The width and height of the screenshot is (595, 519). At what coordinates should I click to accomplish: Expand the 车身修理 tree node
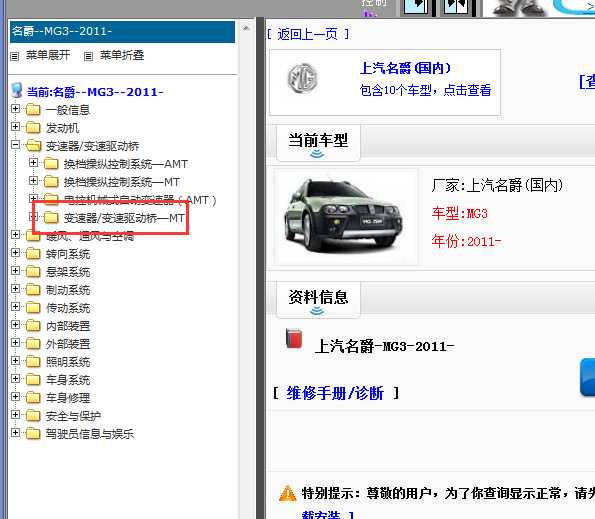15,396
